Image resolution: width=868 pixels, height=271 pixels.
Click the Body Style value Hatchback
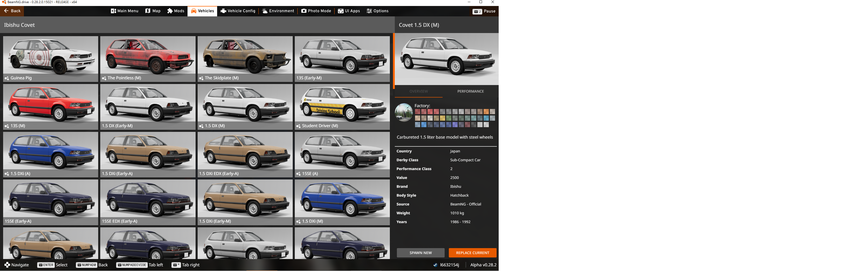[x=459, y=195]
